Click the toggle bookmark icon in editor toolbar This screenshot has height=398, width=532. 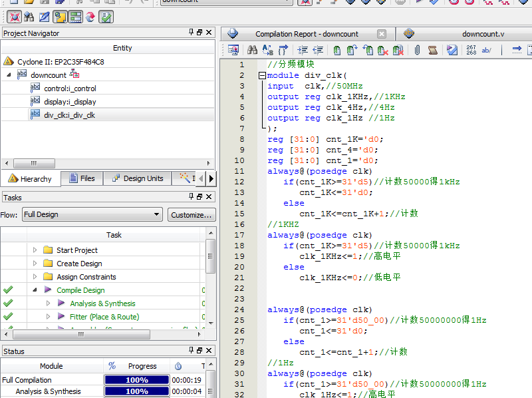[x=336, y=50]
